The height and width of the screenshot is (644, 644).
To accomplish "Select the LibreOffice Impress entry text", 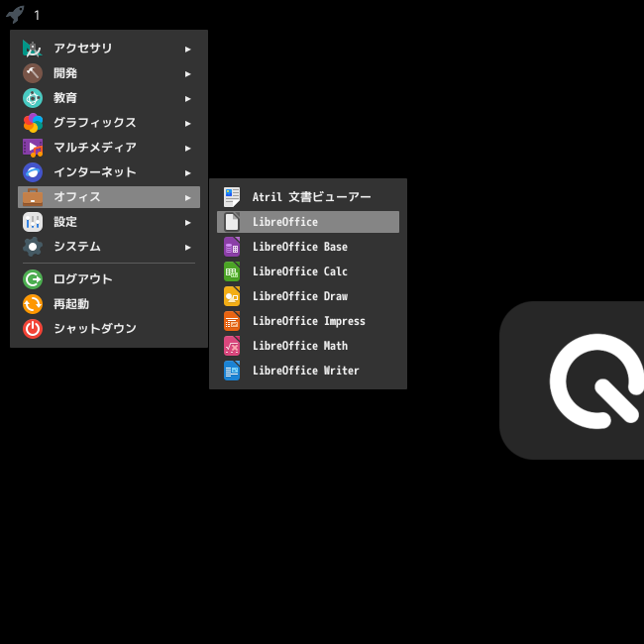I will click(x=309, y=321).
